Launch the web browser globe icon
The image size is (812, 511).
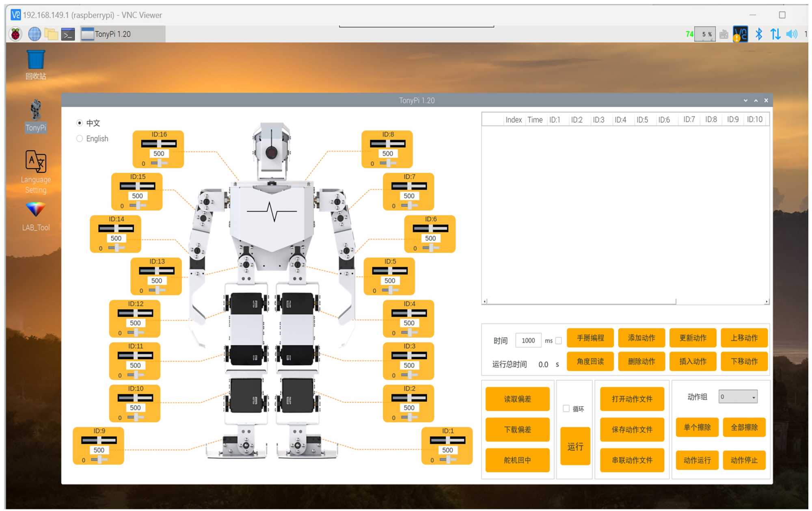coord(35,35)
